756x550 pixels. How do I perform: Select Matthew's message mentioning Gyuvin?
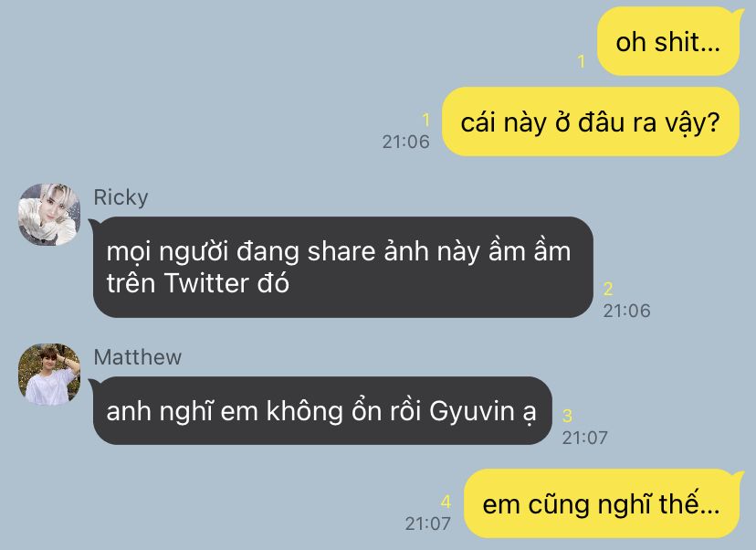[x=321, y=410]
